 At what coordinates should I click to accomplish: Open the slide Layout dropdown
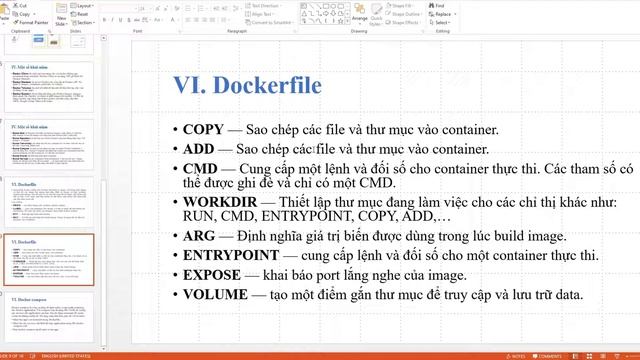coord(82,6)
